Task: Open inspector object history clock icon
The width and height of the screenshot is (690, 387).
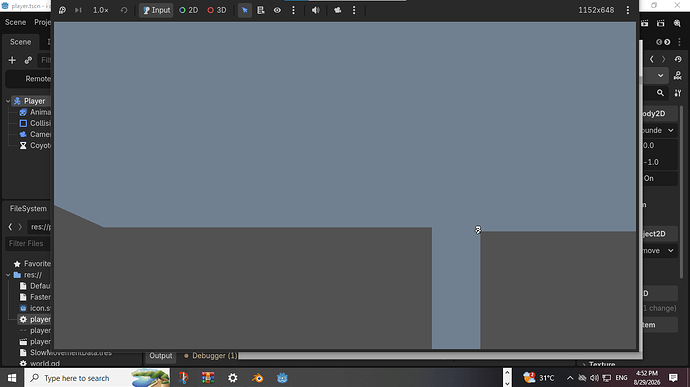Action: tap(678, 59)
